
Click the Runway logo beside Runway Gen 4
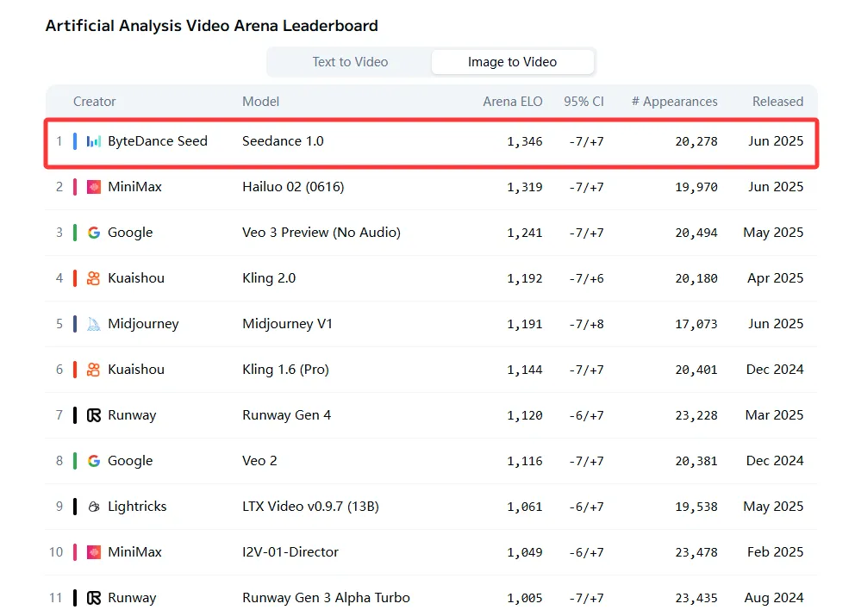[93, 414]
